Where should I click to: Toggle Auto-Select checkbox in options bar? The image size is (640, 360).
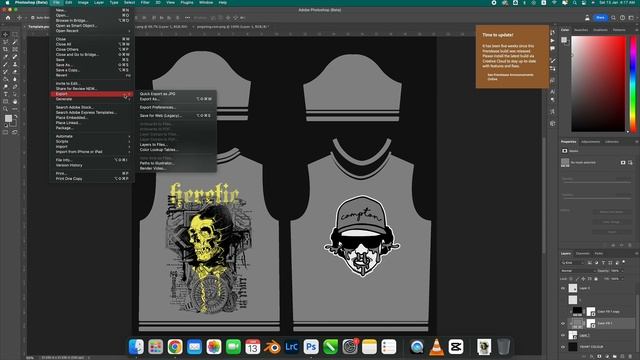[33, 18]
